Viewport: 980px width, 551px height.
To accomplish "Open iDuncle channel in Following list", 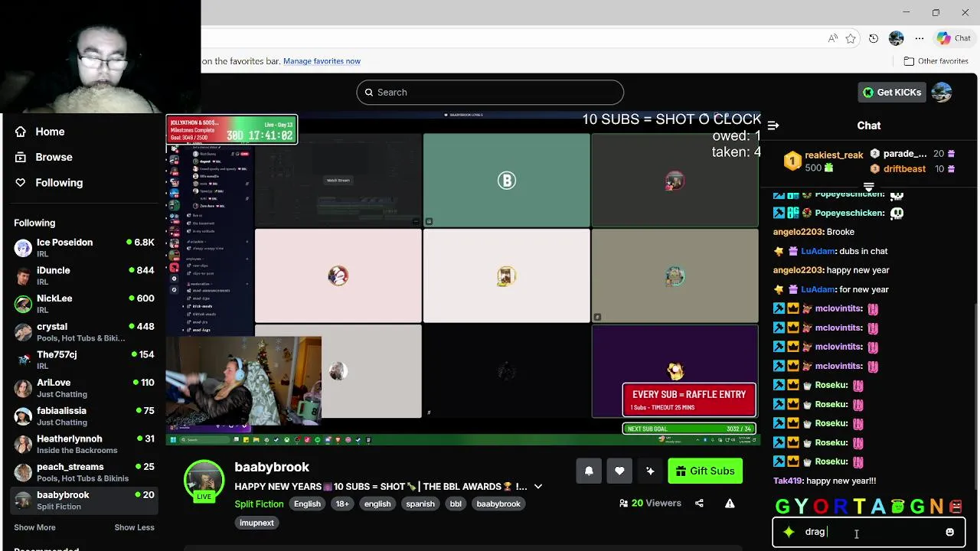I will coord(84,275).
